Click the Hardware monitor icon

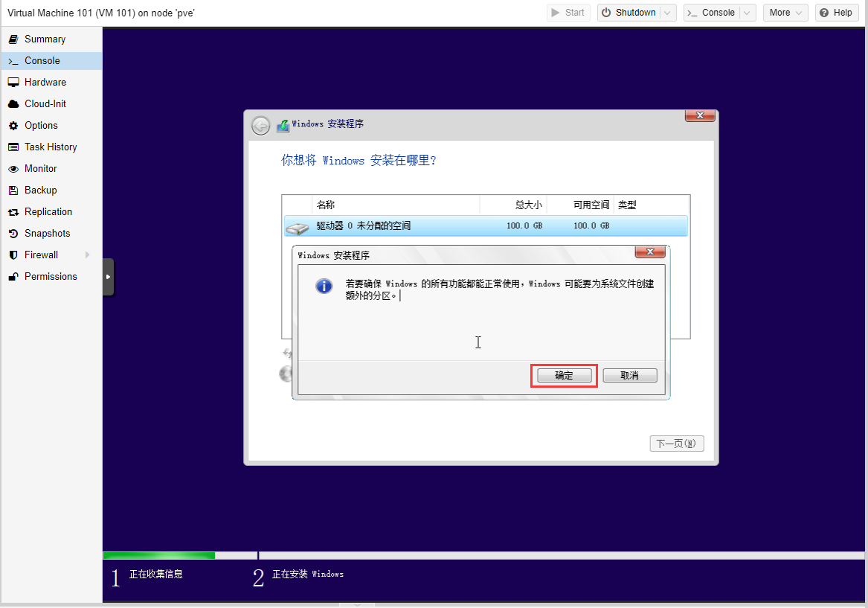13,83
